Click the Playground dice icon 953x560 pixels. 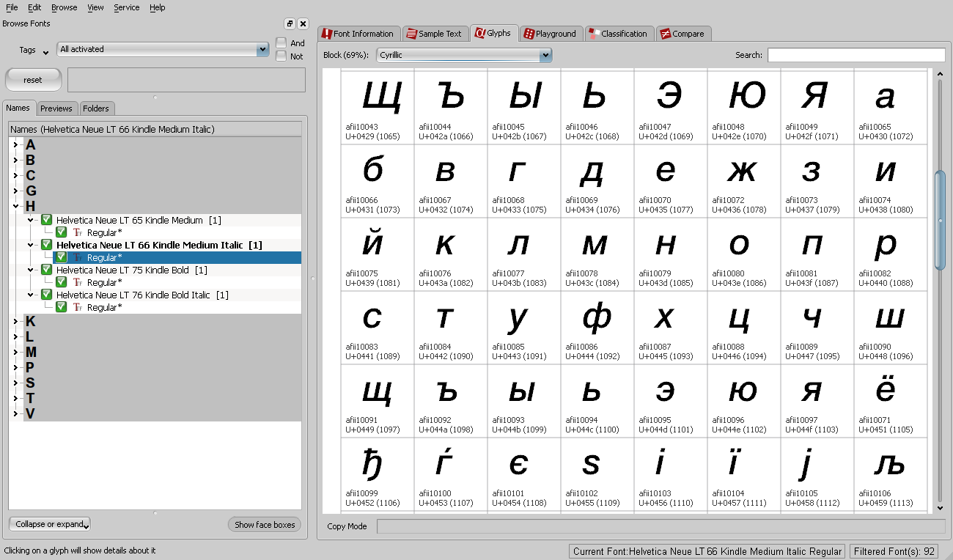tap(529, 34)
